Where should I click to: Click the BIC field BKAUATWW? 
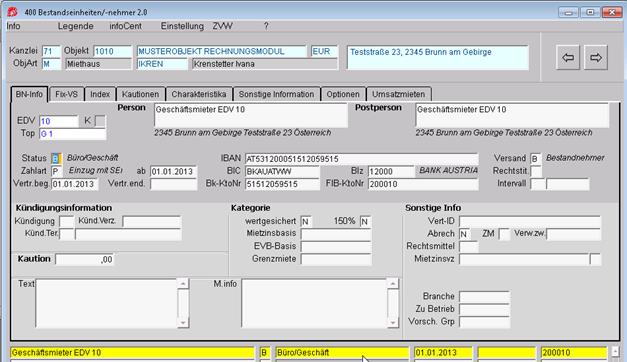[282, 171]
